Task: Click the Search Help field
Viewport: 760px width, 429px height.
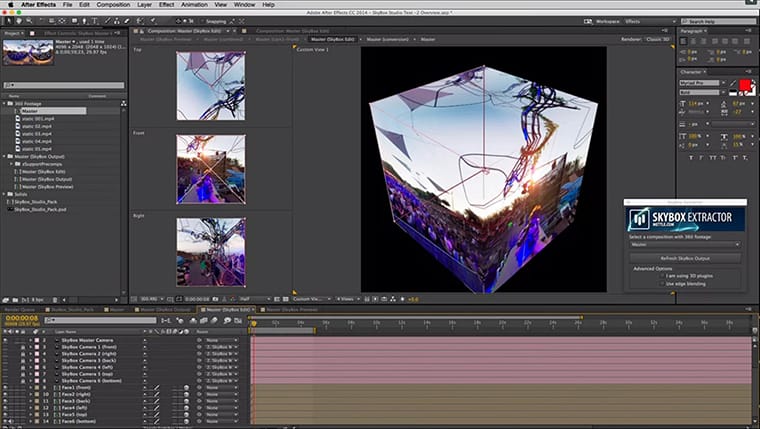Action: point(718,22)
